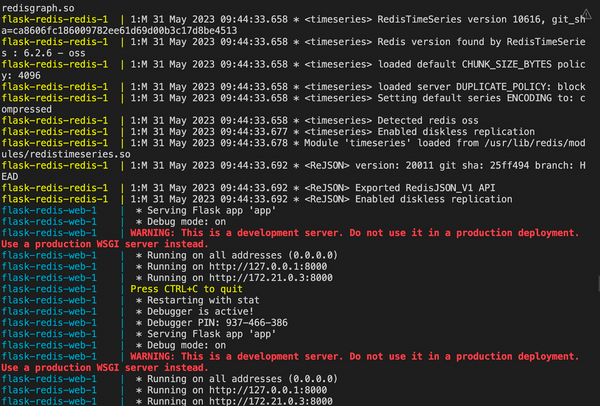Viewport: 600px width, 406px height.
Task: Click the ulesredistimeseries.so filename text
Action: 66,154
